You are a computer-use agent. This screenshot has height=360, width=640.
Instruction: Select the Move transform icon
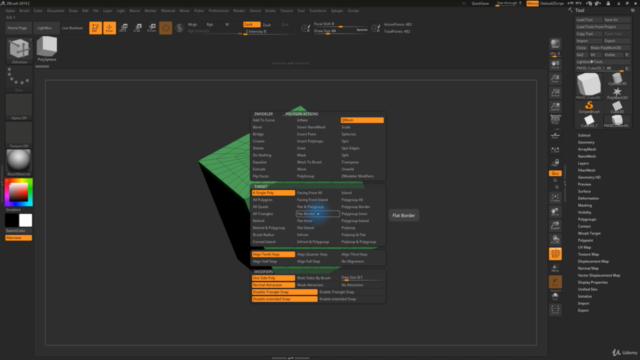pos(123,28)
